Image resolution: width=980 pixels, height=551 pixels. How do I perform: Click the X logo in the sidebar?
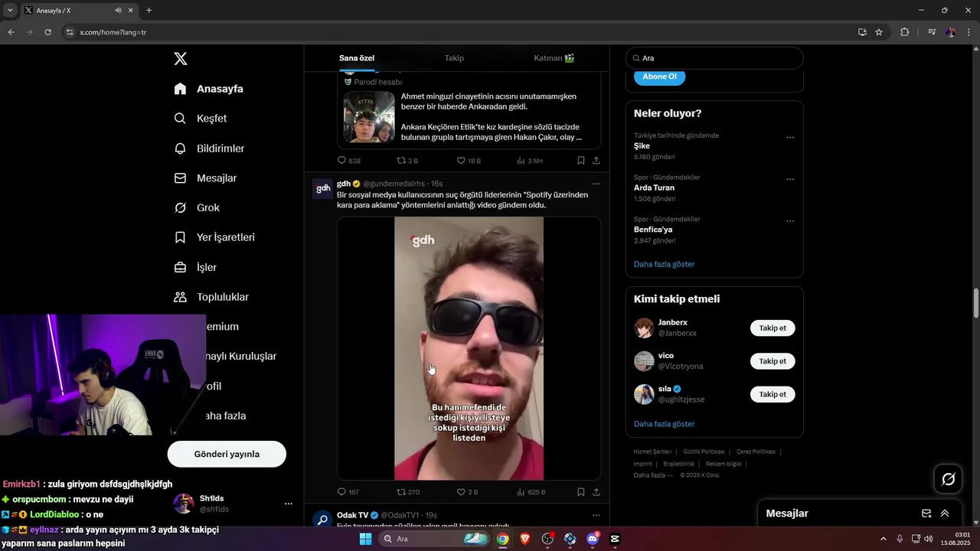tap(181, 59)
